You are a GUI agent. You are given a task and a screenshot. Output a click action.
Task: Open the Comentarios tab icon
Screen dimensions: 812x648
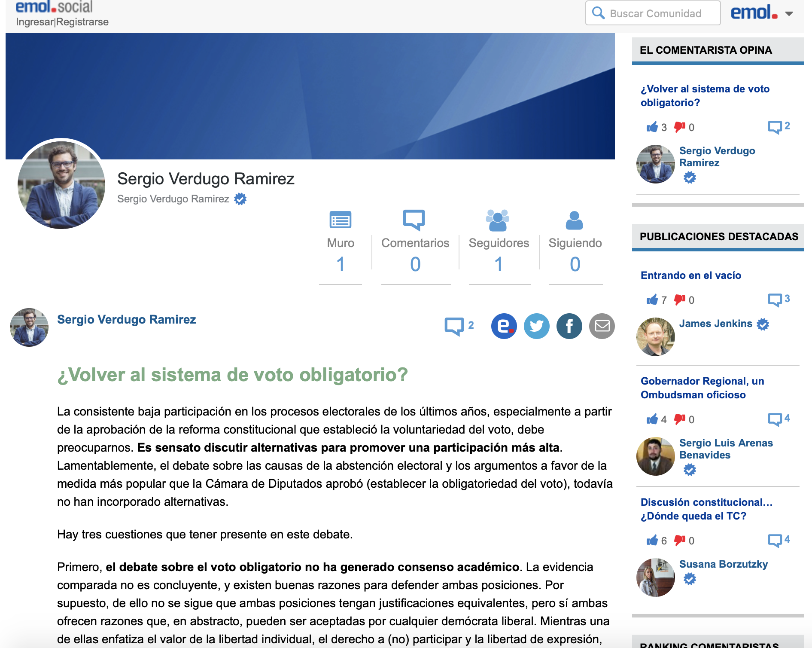coord(414,220)
